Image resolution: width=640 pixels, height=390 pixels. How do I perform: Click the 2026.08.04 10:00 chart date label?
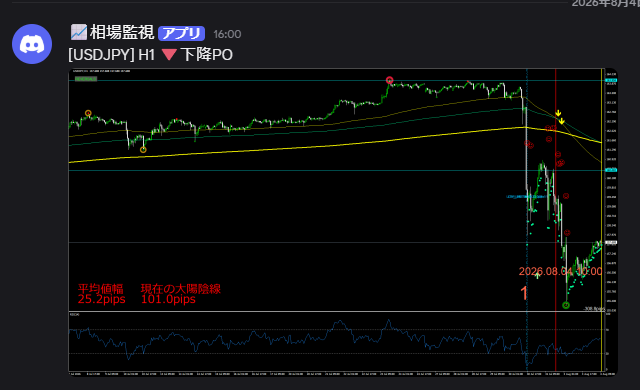click(560, 271)
